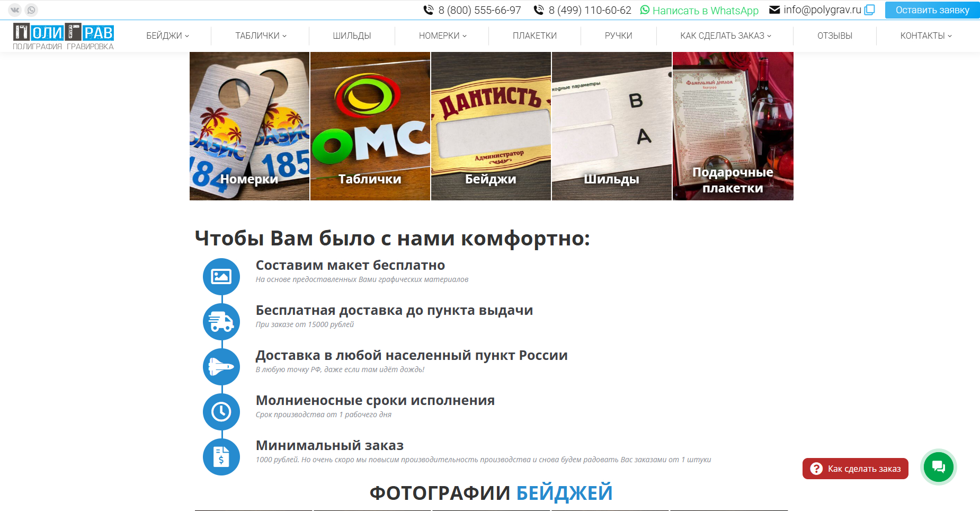Click the phone icon beside 8 (499) number
The height and width of the screenshot is (511, 980).
(539, 10)
